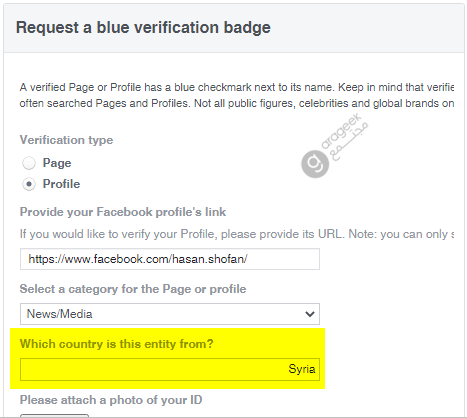Click the file button under ID photo label
This screenshot has height=418, width=467.
(x=54, y=416)
